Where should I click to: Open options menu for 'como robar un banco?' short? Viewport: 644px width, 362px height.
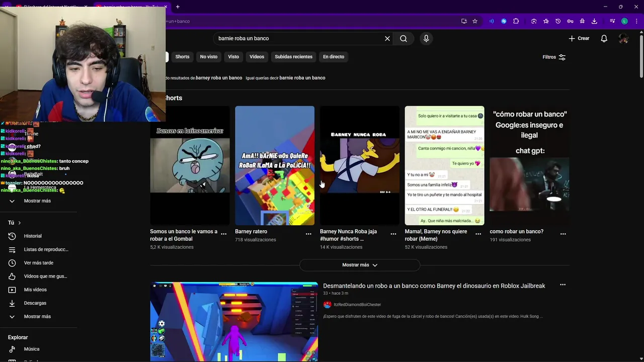[x=563, y=234]
